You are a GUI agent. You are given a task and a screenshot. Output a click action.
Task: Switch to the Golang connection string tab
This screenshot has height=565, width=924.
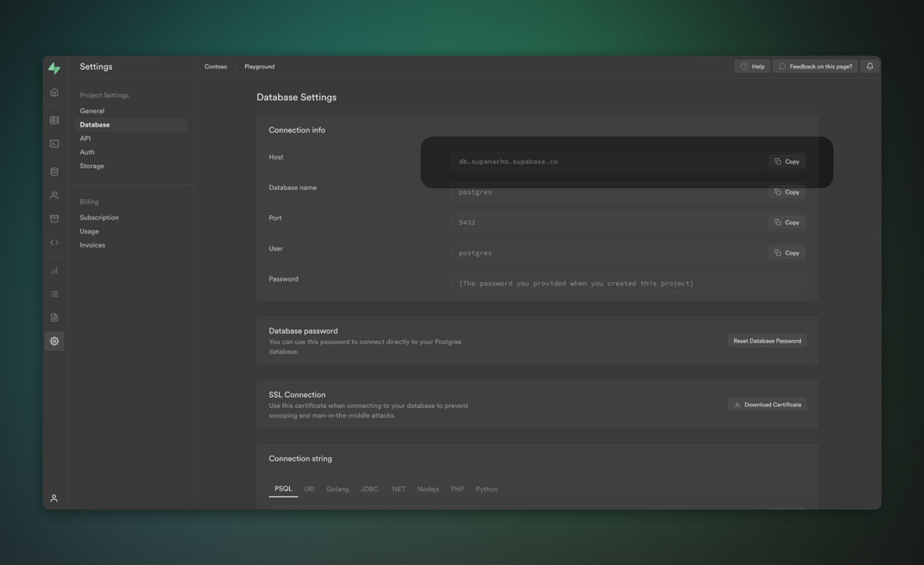click(x=337, y=489)
